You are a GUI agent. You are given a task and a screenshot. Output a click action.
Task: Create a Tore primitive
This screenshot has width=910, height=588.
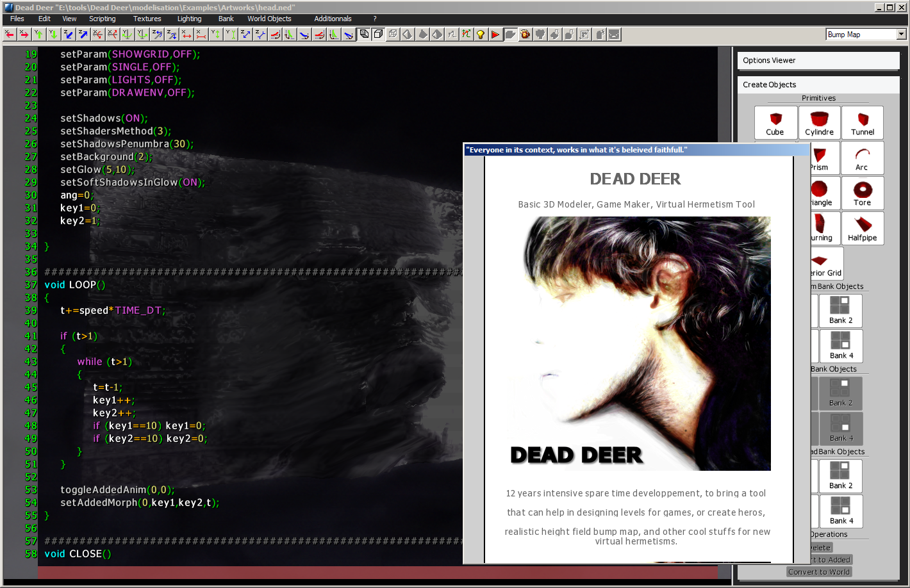coord(863,193)
